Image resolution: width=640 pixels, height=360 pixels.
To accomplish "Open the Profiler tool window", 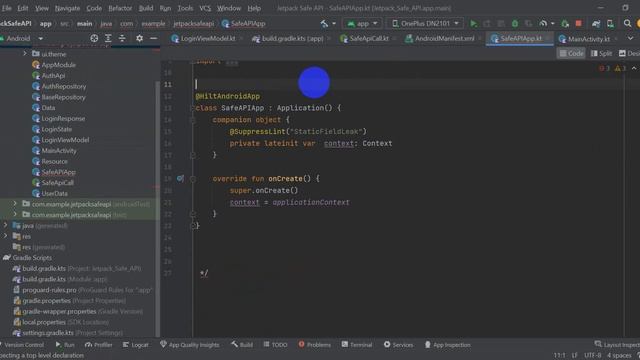I will (x=99, y=345).
